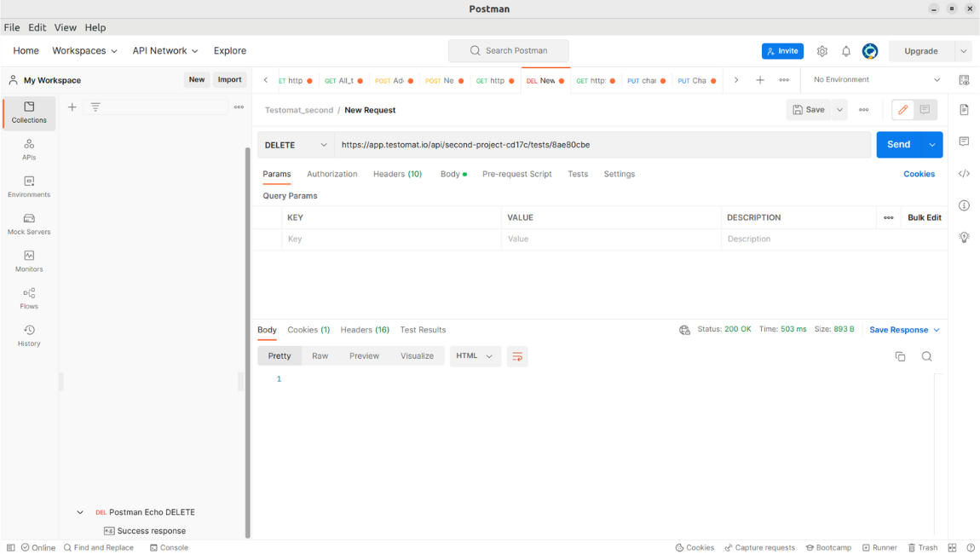Click the code snippet icon
980x554 pixels.
[x=964, y=174]
